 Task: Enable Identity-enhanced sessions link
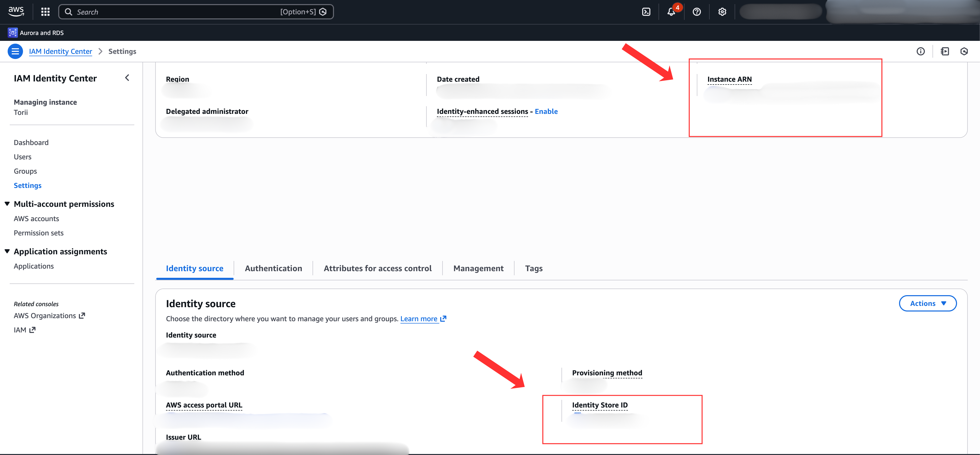(x=546, y=112)
